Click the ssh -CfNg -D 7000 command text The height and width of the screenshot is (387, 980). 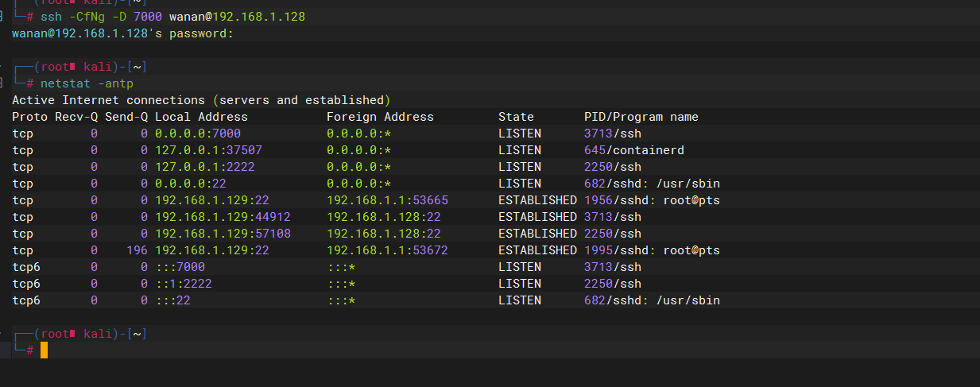pos(172,17)
